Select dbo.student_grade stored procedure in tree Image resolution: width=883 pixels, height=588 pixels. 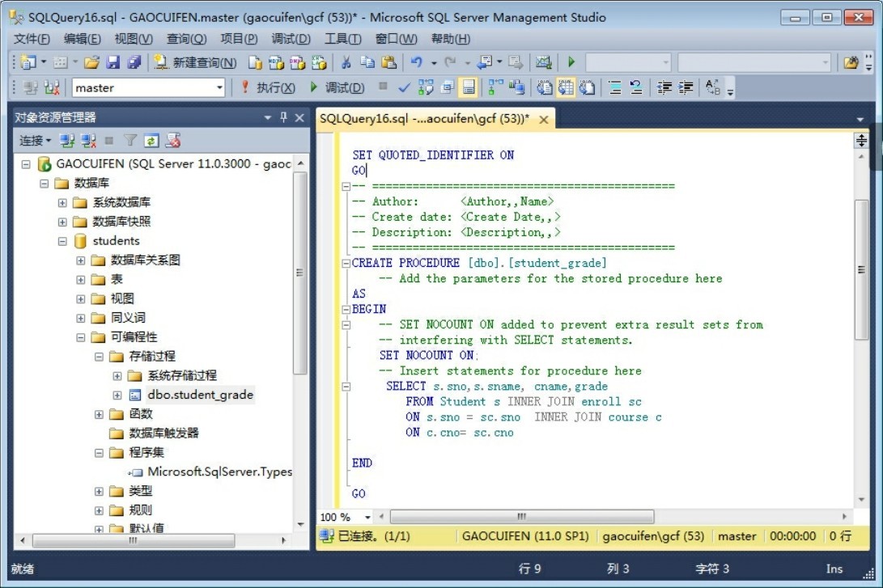coord(200,396)
